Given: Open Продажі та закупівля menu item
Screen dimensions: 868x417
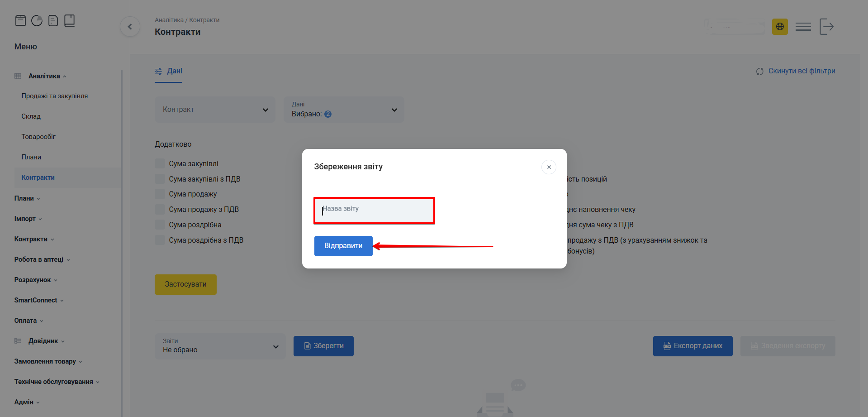Looking at the screenshot, I should click(55, 96).
